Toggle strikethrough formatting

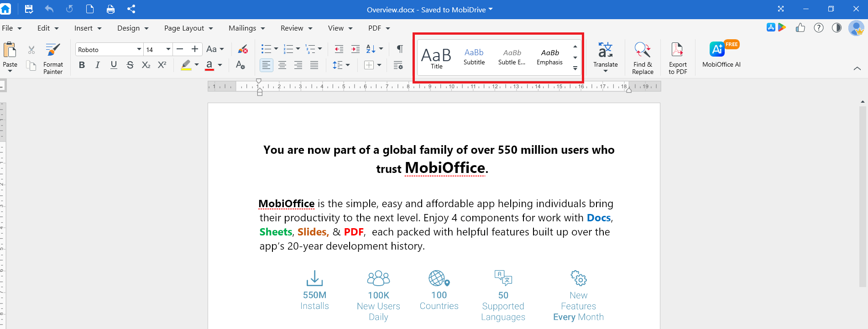[130, 65]
